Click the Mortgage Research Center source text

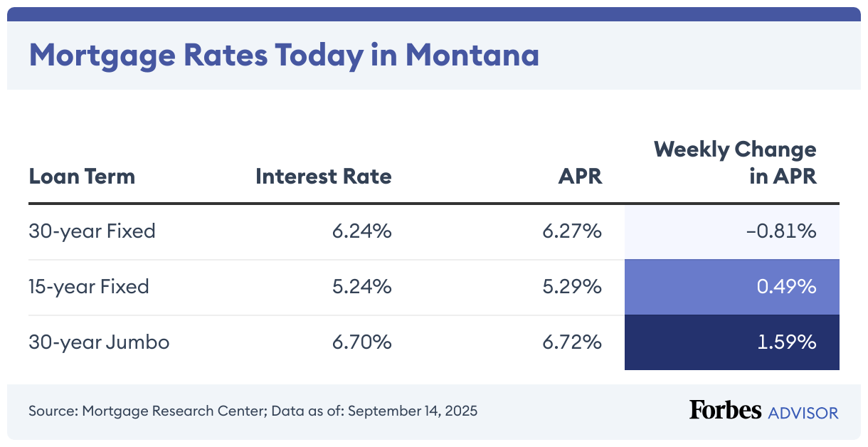tap(253, 411)
